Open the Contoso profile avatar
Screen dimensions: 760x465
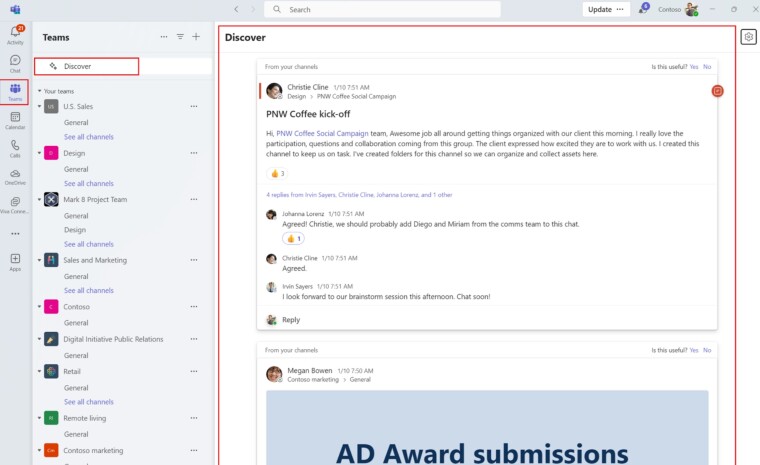click(692, 9)
